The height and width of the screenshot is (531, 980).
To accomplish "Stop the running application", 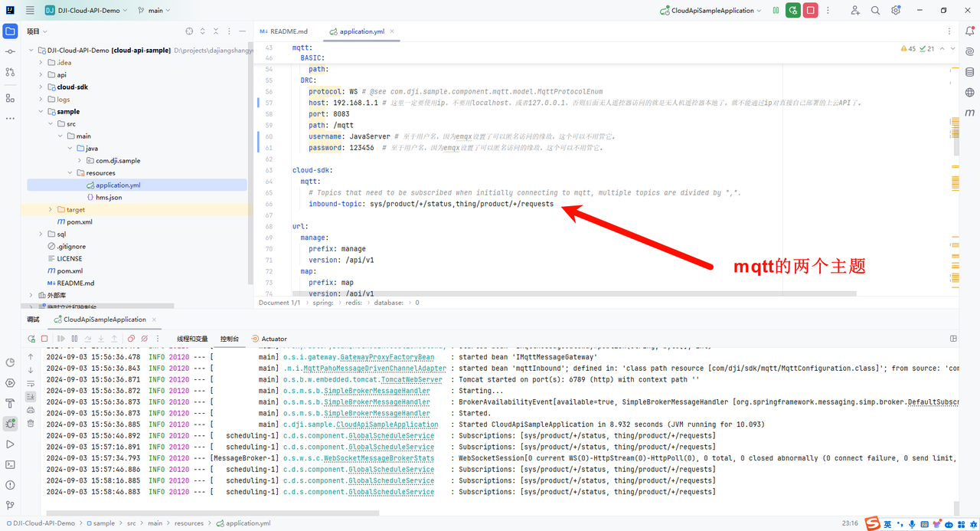I will click(810, 10).
